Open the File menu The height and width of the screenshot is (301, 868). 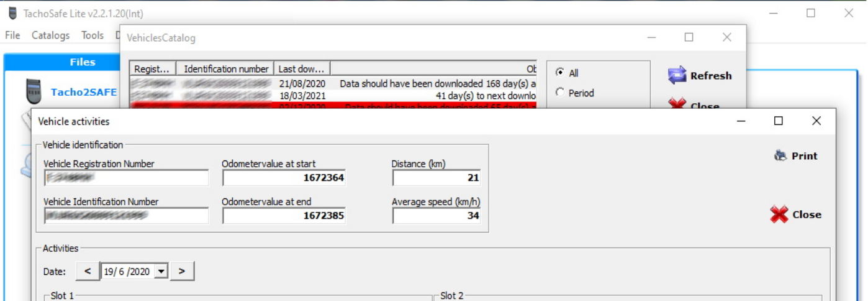(12, 35)
